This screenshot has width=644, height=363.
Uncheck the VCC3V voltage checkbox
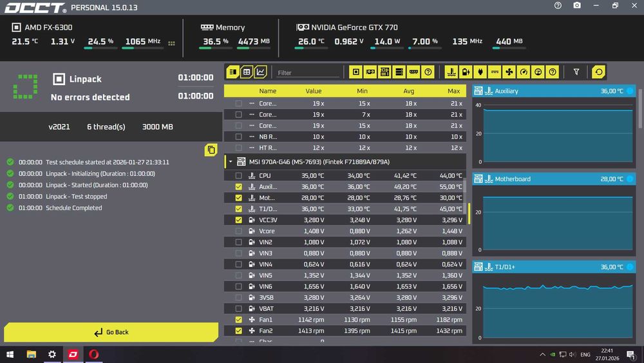click(x=238, y=220)
